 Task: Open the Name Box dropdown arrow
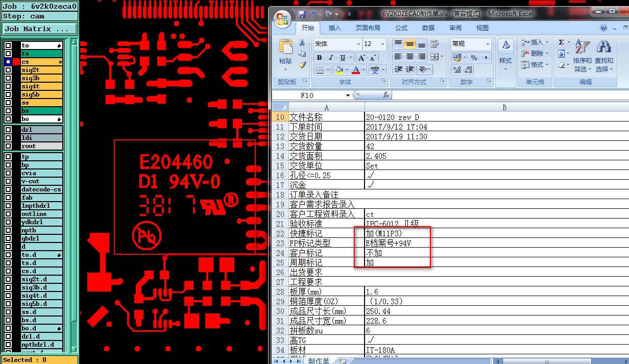tap(348, 95)
